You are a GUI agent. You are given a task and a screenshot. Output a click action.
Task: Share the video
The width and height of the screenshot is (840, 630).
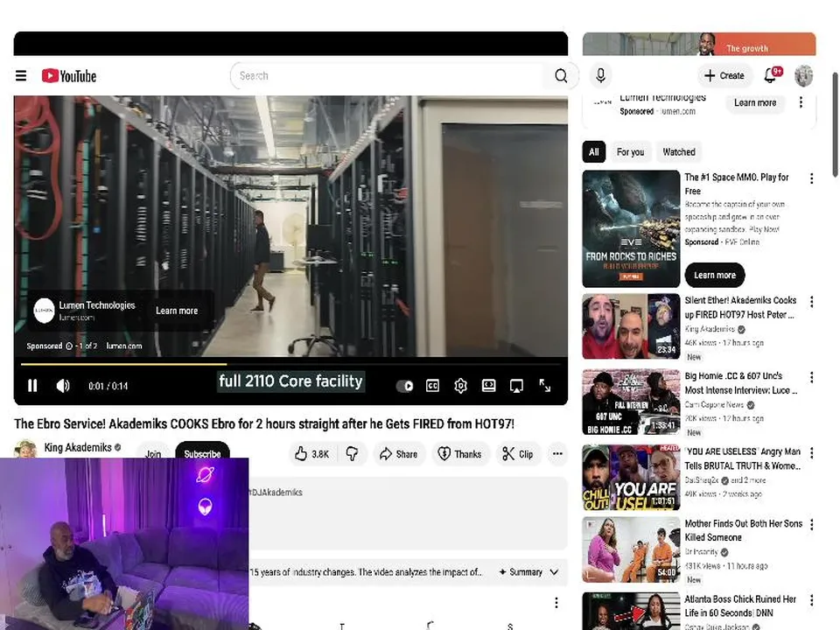click(399, 454)
